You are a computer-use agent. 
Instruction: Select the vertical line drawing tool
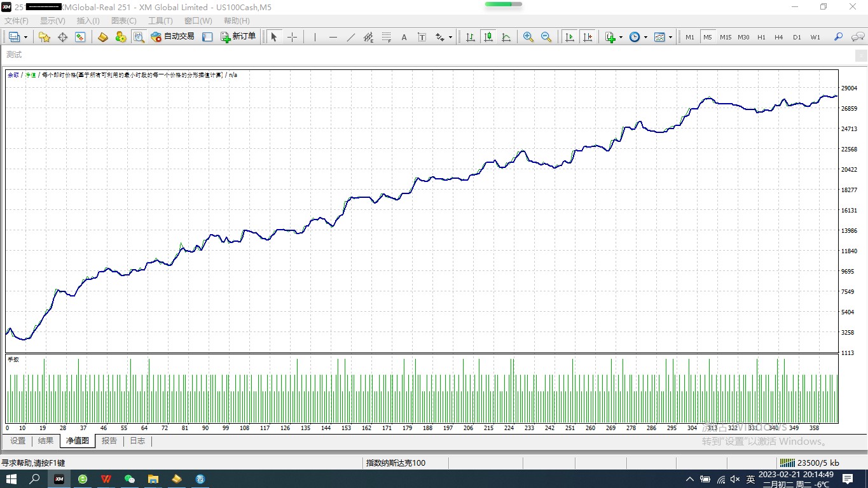pyautogui.click(x=315, y=37)
